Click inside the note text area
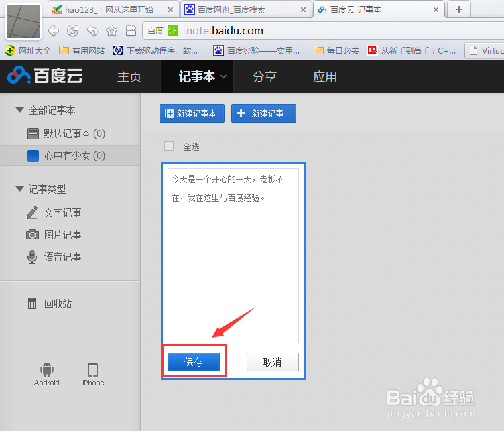504x431 pixels. pos(233,255)
